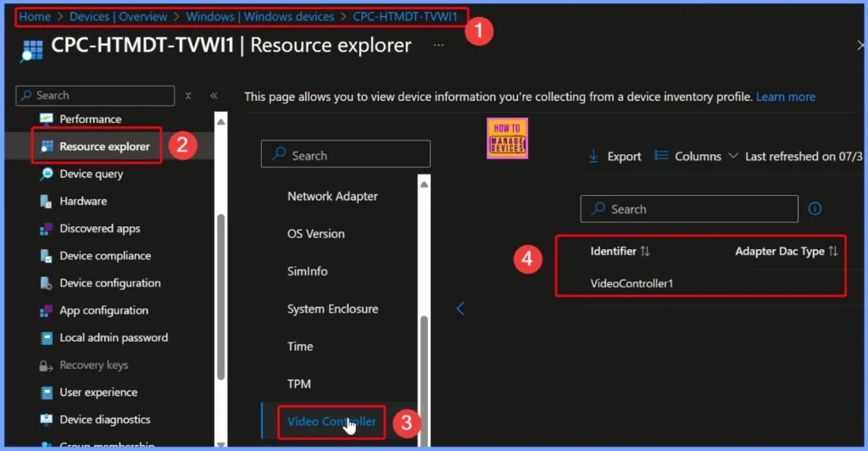Open Local admin password page
Screen dimensions: 868x451
tap(114, 337)
